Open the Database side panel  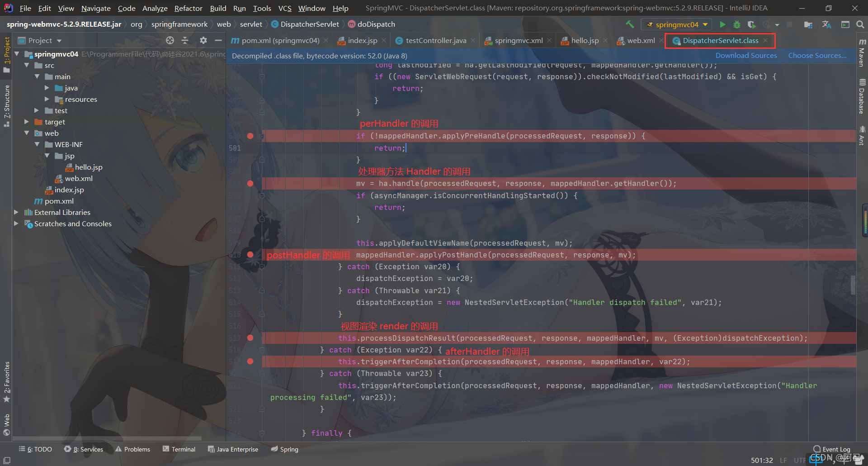862,96
